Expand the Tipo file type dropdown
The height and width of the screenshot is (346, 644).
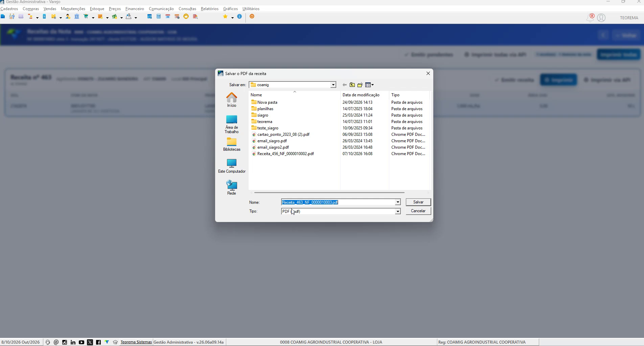398,211
